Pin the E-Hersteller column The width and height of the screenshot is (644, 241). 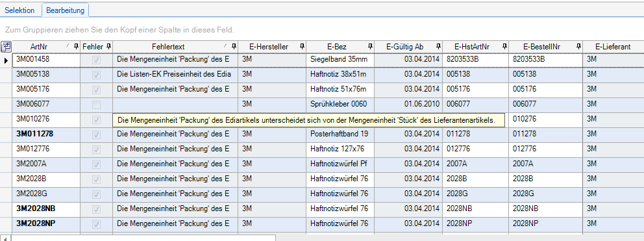point(302,47)
